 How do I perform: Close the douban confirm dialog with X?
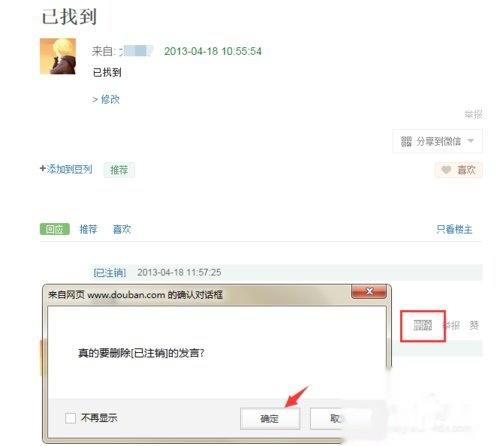(369, 292)
